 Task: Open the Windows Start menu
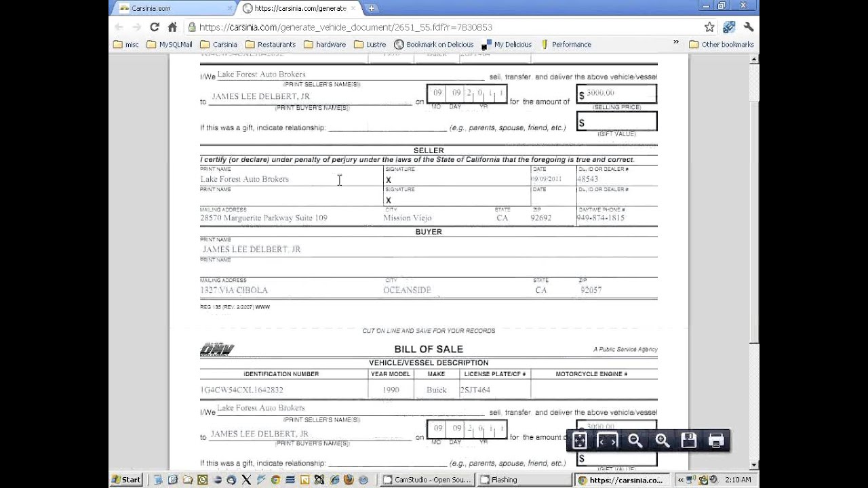[x=127, y=479]
